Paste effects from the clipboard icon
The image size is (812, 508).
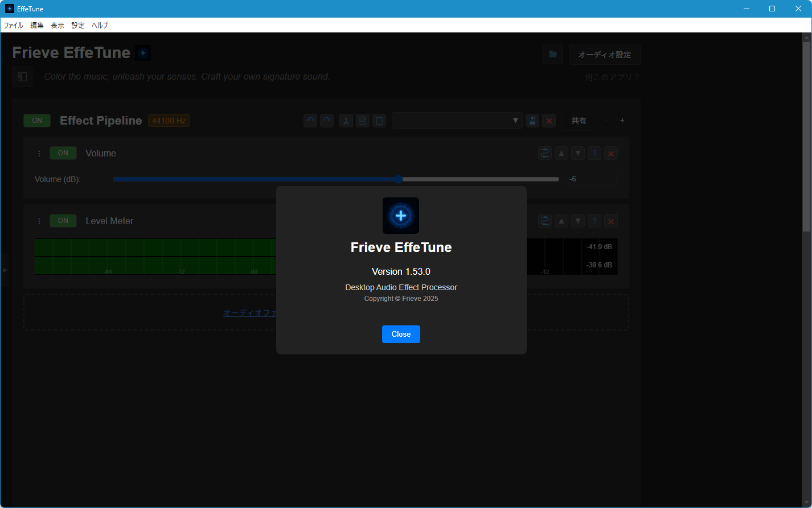pyautogui.click(x=379, y=121)
